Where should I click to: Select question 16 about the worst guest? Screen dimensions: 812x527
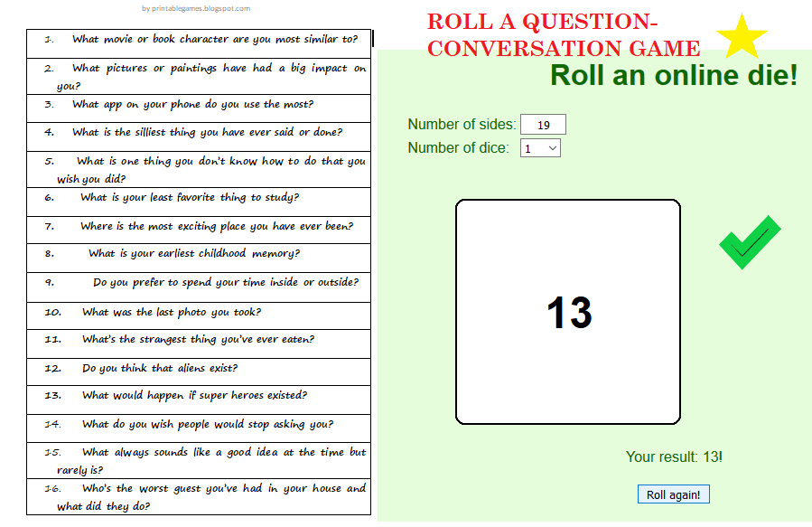click(199, 495)
